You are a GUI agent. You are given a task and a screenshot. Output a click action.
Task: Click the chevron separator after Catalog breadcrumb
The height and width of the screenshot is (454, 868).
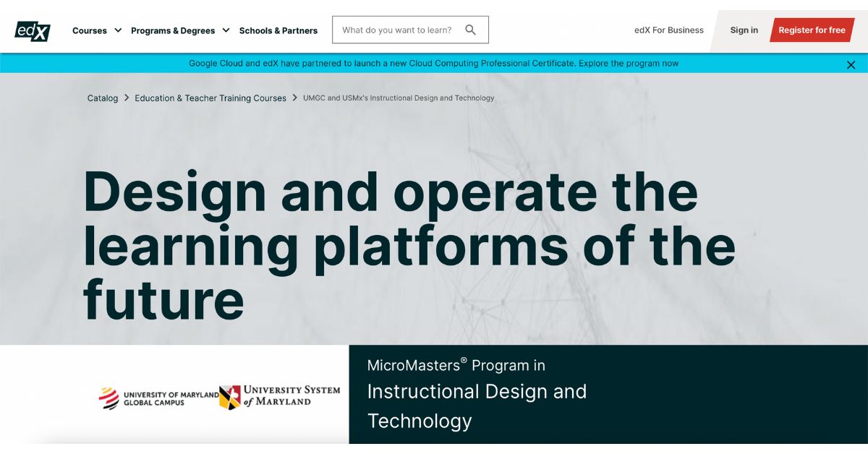(x=127, y=98)
